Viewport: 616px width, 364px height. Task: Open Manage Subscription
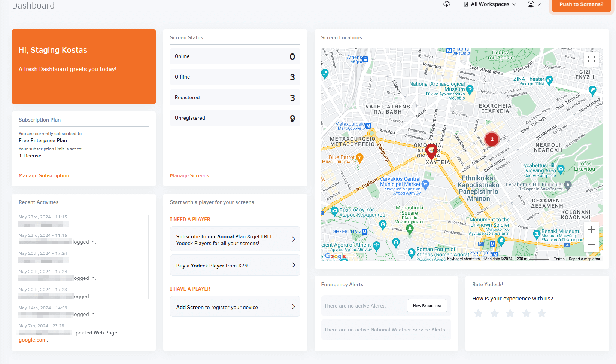click(44, 175)
